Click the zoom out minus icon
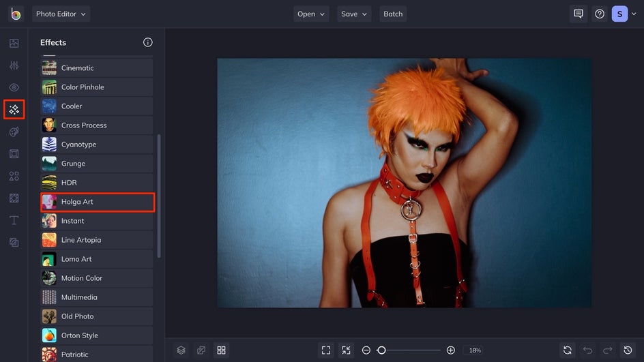The width and height of the screenshot is (644, 362). (366, 350)
